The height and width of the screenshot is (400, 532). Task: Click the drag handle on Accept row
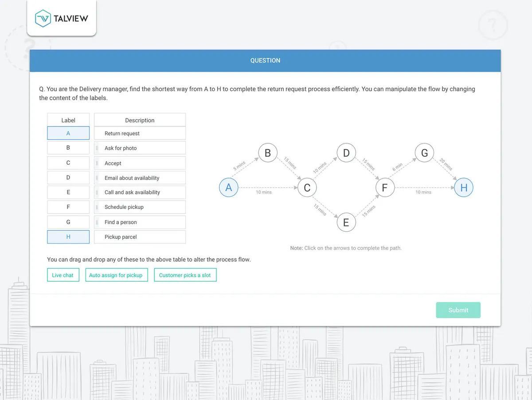click(x=97, y=163)
